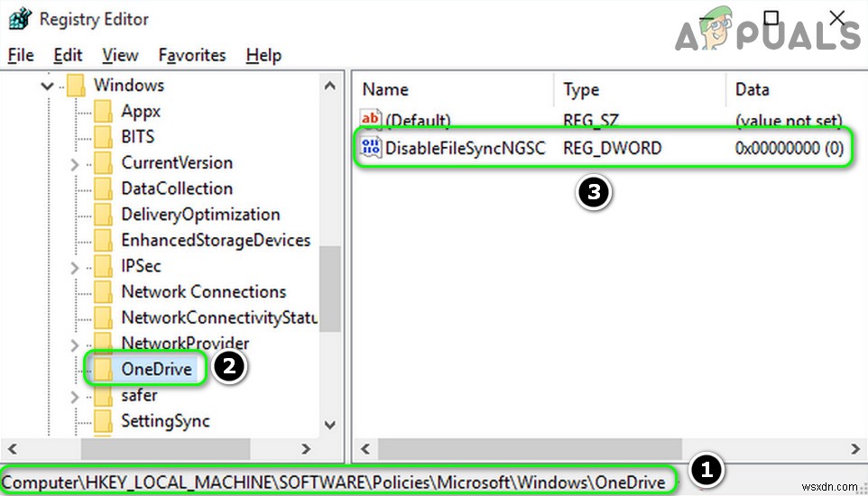
Task: Click tree pane vertical scrollbar thumb
Action: 330,289
